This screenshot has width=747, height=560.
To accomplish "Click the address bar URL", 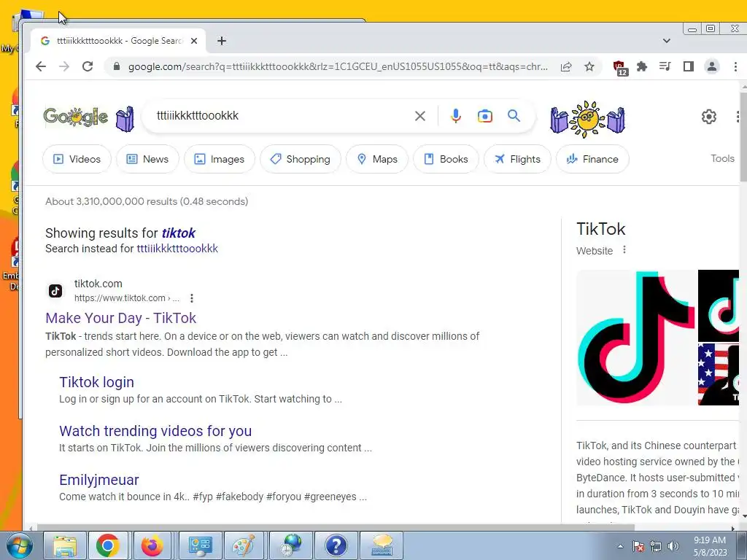I will tap(338, 66).
